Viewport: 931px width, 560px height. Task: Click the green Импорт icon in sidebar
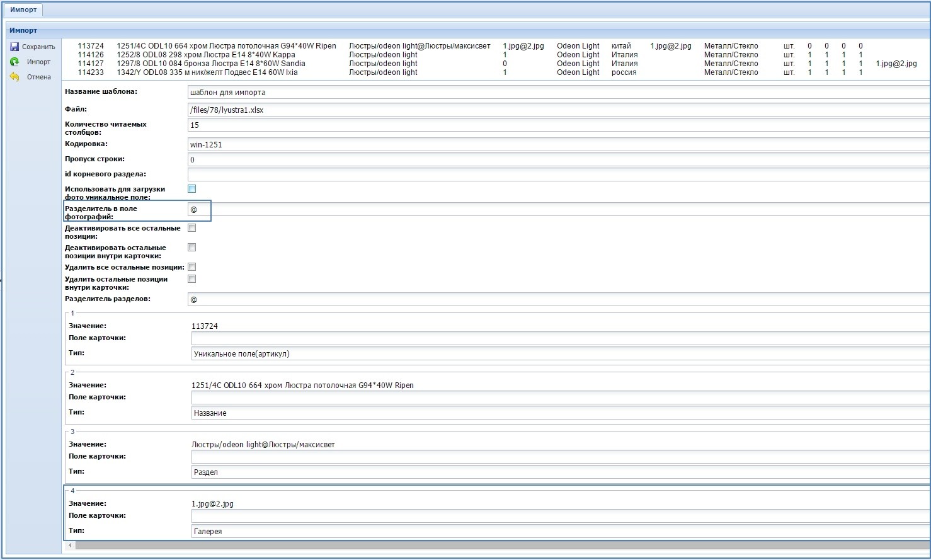(14, 62)
